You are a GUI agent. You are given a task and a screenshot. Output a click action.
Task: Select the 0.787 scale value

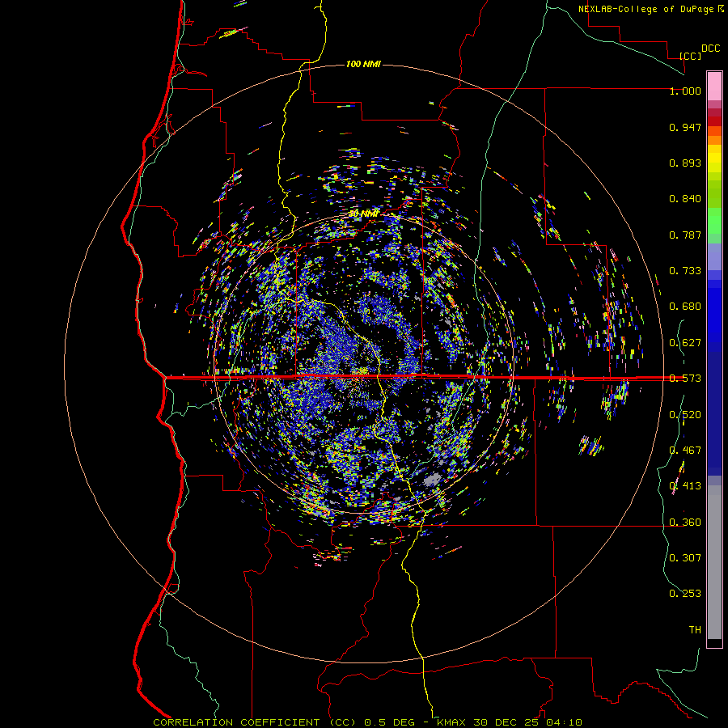[x=685, y=235]
